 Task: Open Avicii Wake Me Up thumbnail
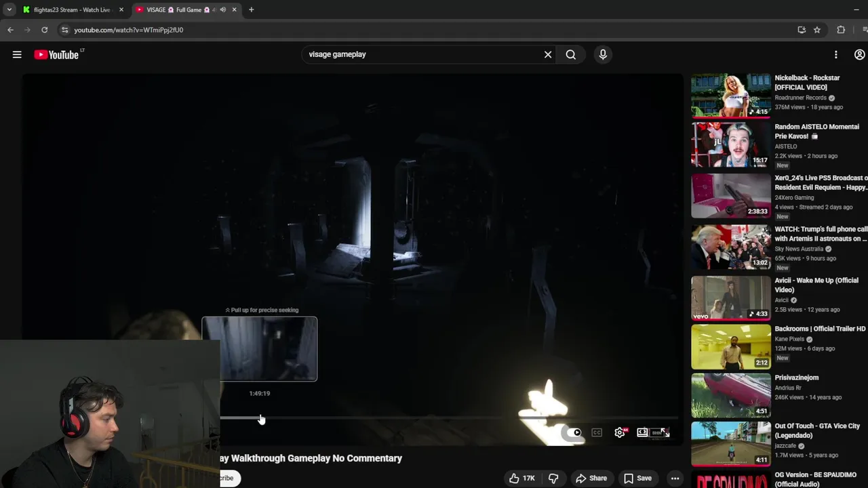[x=731, y=298]
